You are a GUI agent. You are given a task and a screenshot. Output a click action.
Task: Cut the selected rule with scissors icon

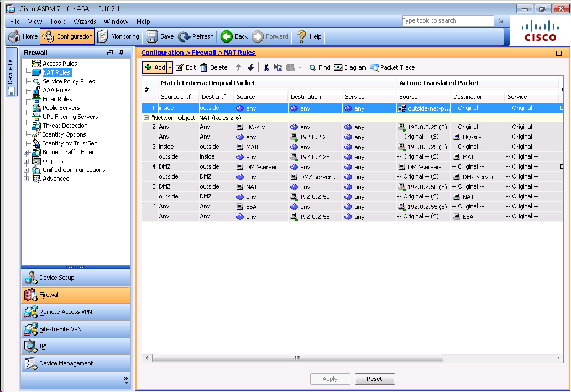[266, 67]
